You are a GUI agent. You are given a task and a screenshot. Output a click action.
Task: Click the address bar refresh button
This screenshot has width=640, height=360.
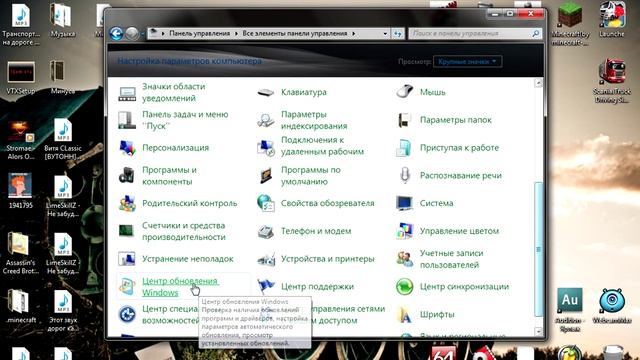pyautogui.click(x=398, y=33)
